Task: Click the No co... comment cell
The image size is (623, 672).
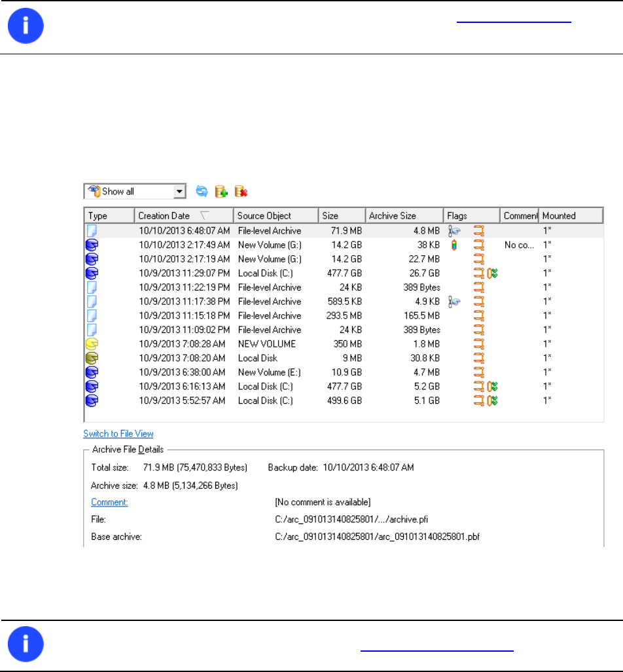Action: 519,245
